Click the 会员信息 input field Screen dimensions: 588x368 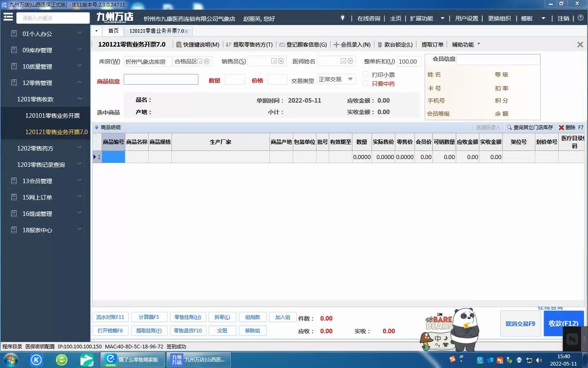click(x=498, y=60)
